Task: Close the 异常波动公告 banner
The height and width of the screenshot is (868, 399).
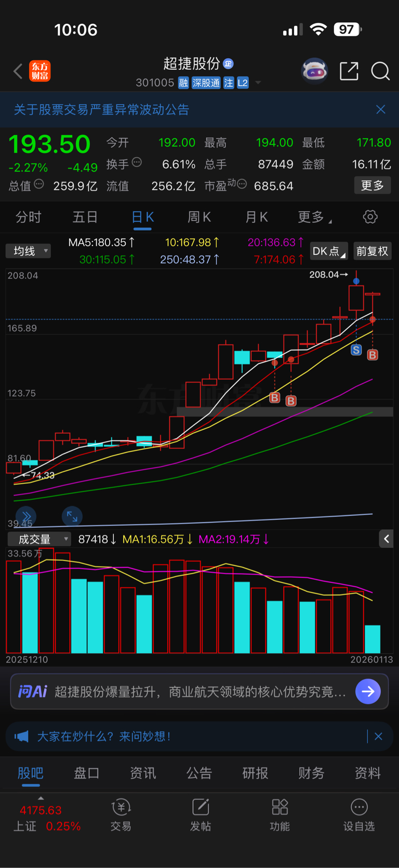Action: (x=381, y=109)
